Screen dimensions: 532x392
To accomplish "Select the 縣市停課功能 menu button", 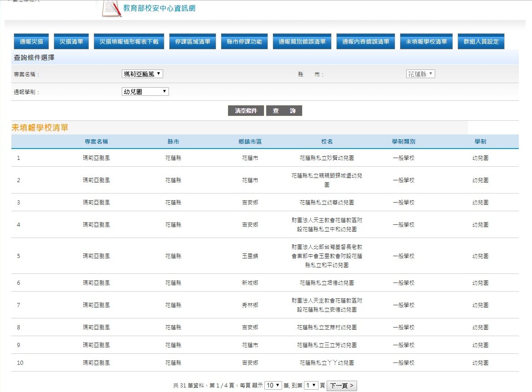I will [x=244, y=42].
